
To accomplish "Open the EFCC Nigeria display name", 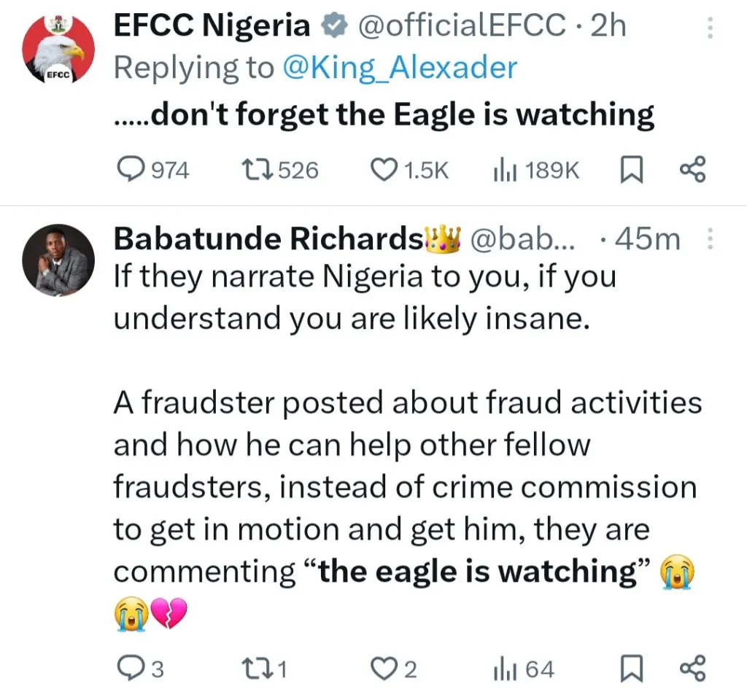I will (212, 26).
